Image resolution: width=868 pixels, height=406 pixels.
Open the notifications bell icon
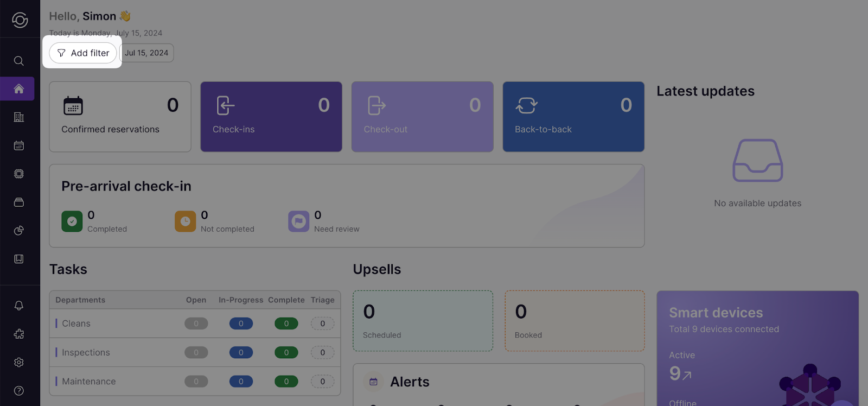tap(19, 306)
